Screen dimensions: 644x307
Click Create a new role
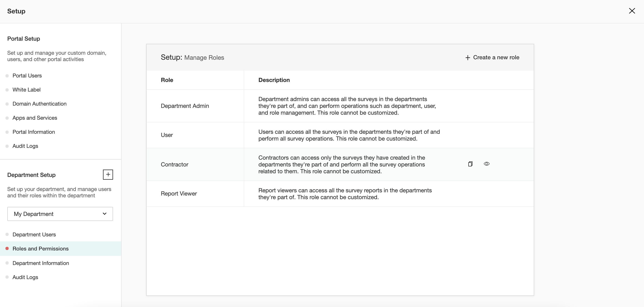coord(492,57)
